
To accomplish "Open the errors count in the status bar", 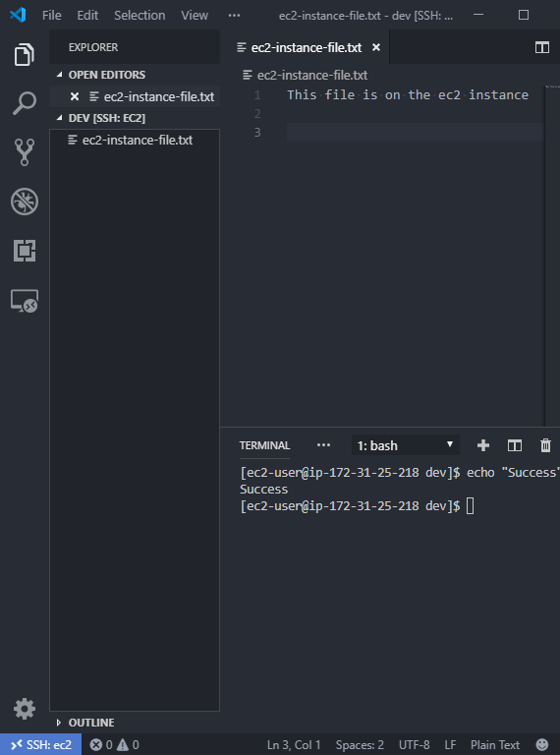I will click(101, 744).
